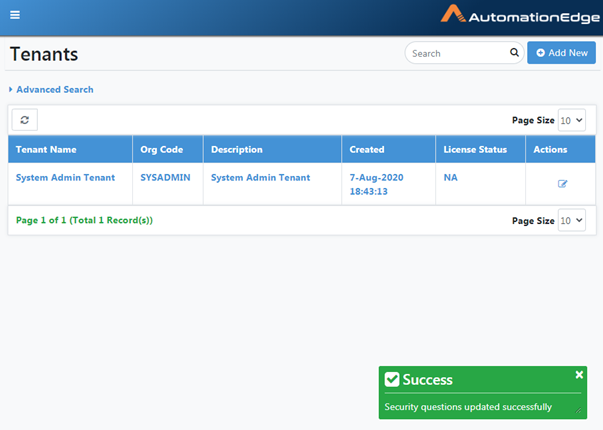
Task: Sort by Created column header
Action: [367, 150]
